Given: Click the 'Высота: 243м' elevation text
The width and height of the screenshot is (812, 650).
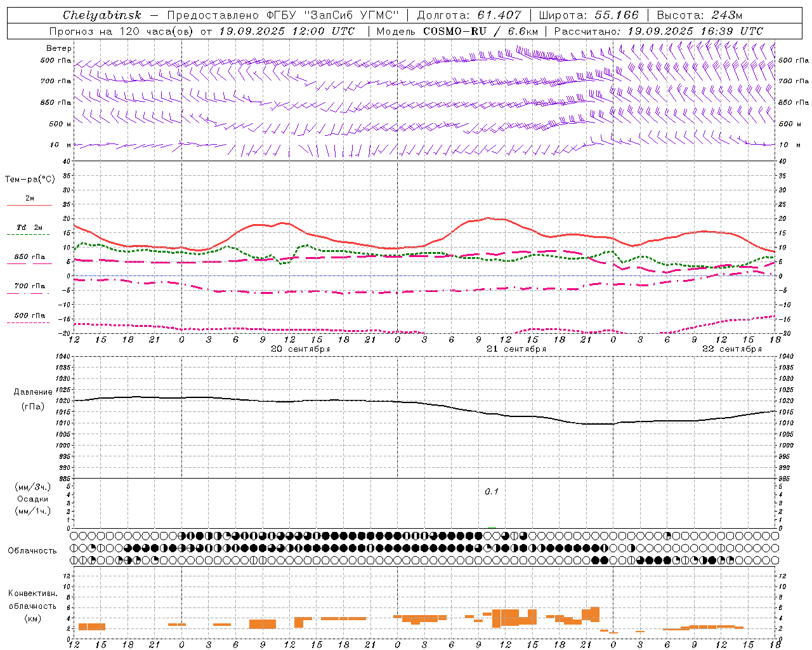Looking at the screenshot, I should pyautogui.click(x=699, y=15).
